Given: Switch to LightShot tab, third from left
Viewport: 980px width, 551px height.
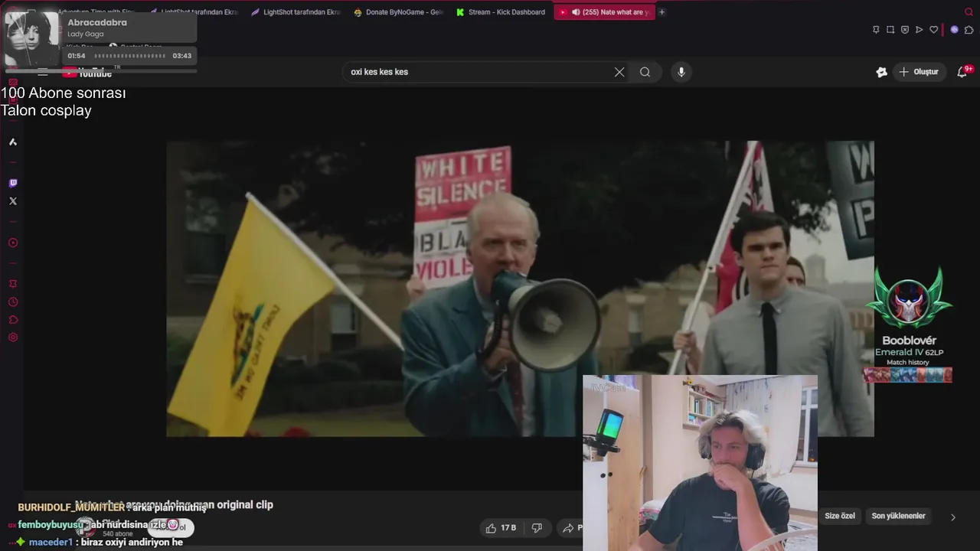Looking at the screenshot, I should coord(296,12).
